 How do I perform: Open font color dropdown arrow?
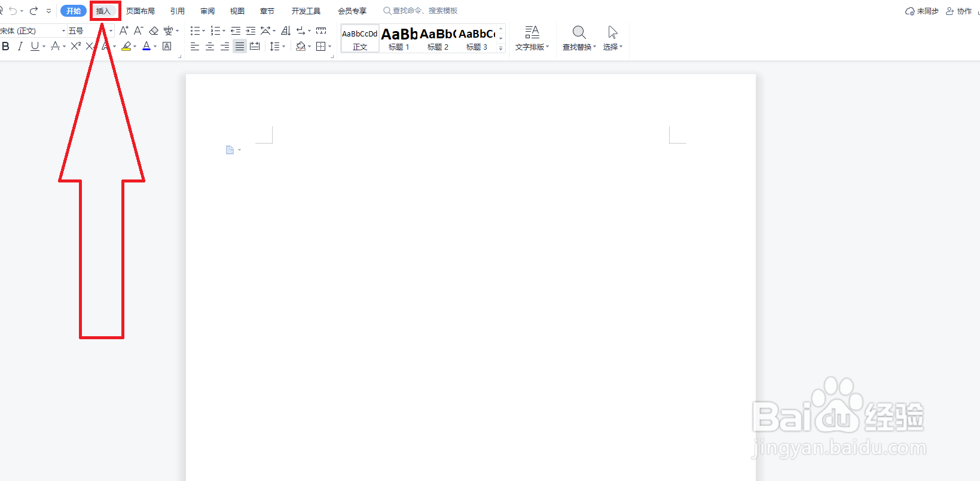coord(155,47)
